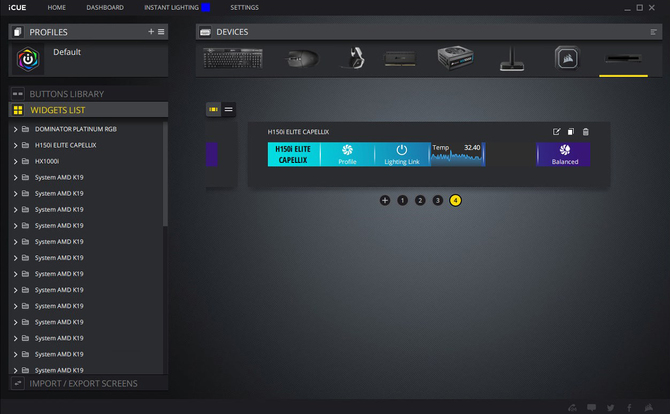Click the DEVICES panel header icon
670x414 pixels.
[x=205, y=32]
